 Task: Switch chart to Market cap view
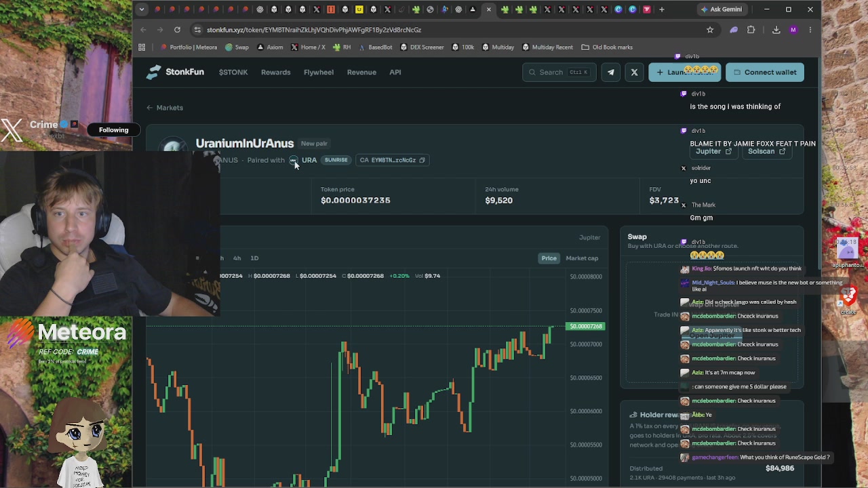click(582, 258)
